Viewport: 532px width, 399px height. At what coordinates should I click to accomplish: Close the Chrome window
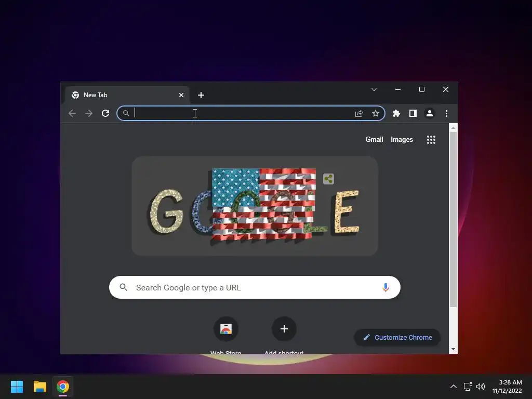pyautogui.click(x=445, y=89)
